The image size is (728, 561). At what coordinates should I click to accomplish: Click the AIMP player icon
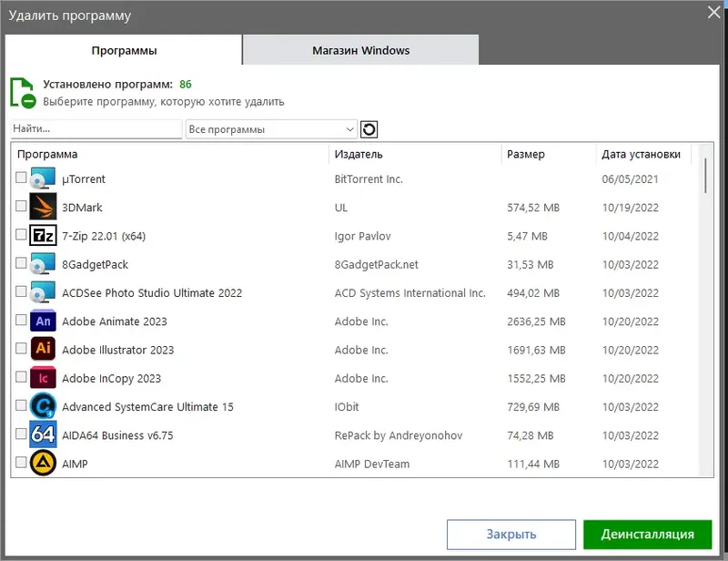(43, 464)
